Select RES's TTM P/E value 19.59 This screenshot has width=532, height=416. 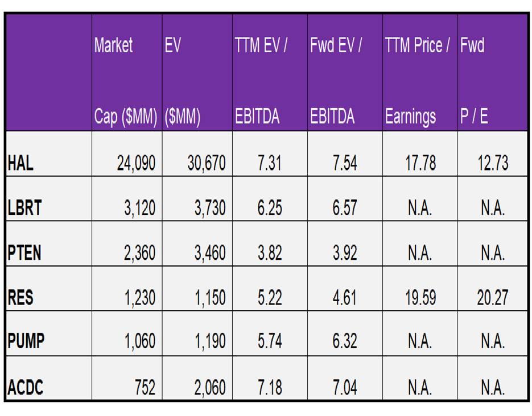click(420, 297)
